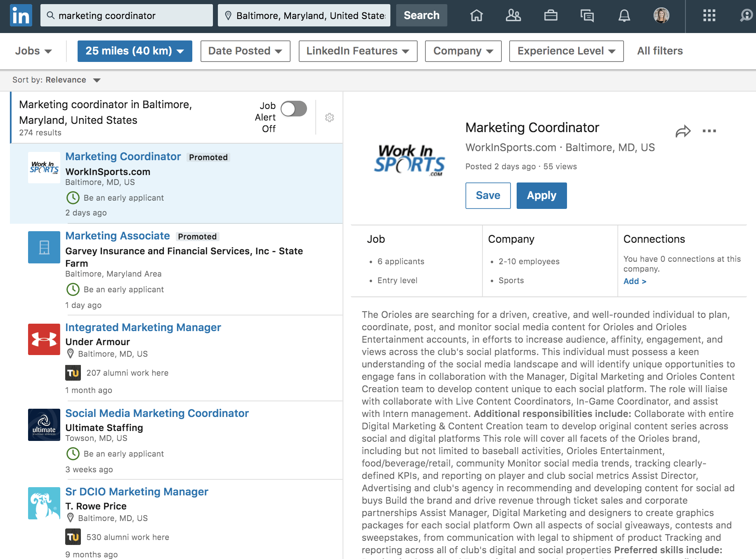Open My Network people icon

click(x=513, y=16)
